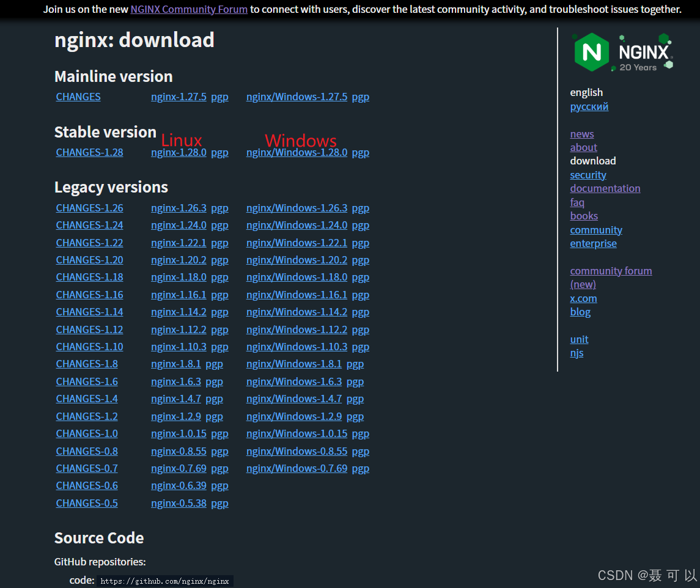Switch site language to русский
The width and height of the screenshot is (700, 588).
589,106
